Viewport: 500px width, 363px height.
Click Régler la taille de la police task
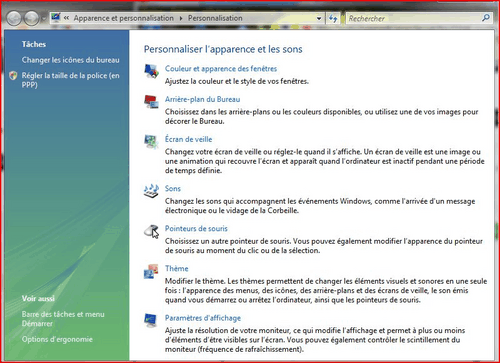[x=70, y=80]
